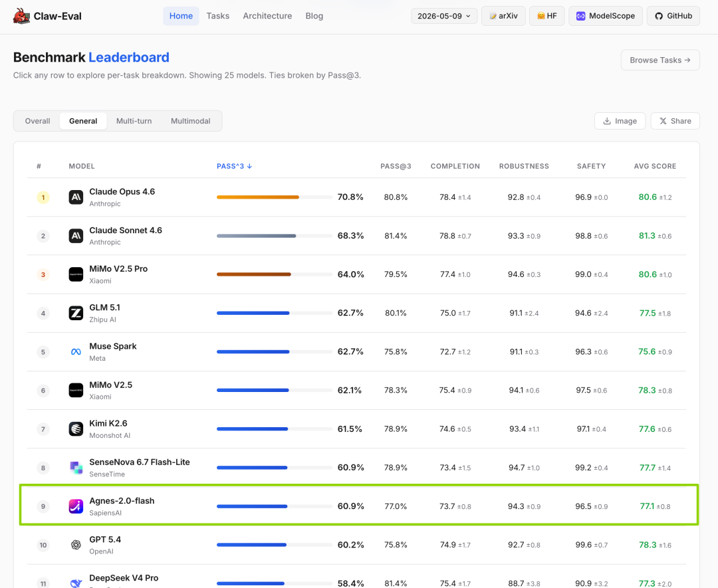Click the DeepSeek V4 Pro model name
Image resolution: width=718 pixels, height=588 pixels.
124,578
